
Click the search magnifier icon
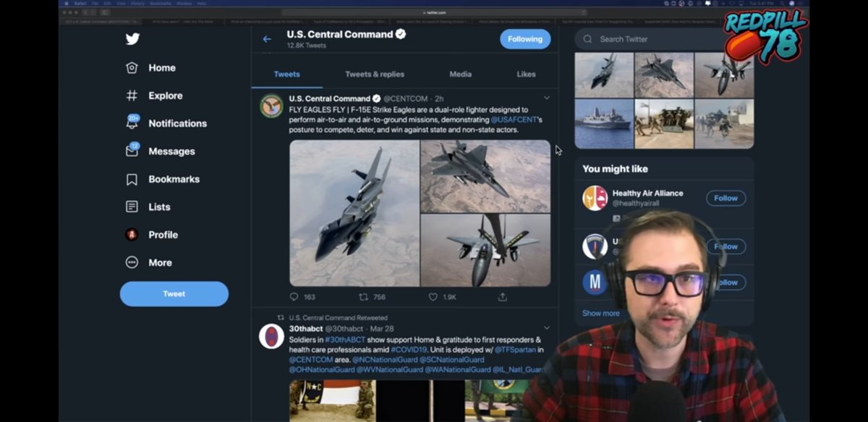588,39
